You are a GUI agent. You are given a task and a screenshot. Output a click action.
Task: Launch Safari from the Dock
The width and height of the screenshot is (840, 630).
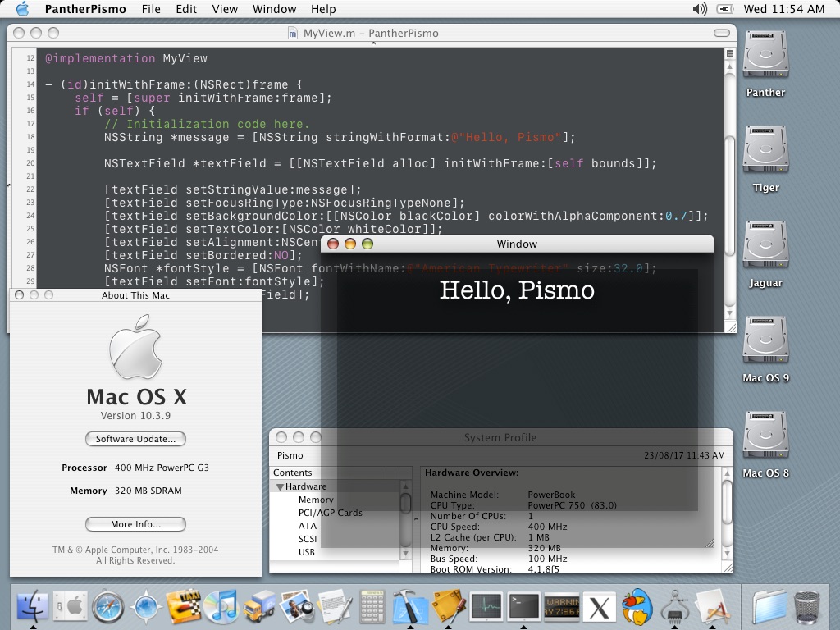coord(107,607)
